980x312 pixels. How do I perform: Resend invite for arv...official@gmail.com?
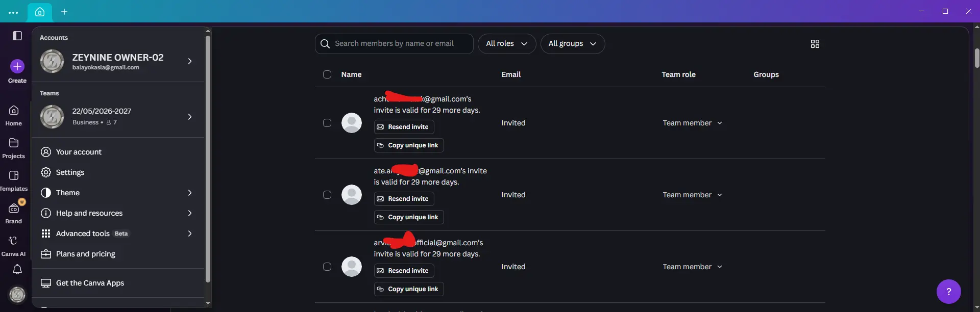click(x=404, y=271)
